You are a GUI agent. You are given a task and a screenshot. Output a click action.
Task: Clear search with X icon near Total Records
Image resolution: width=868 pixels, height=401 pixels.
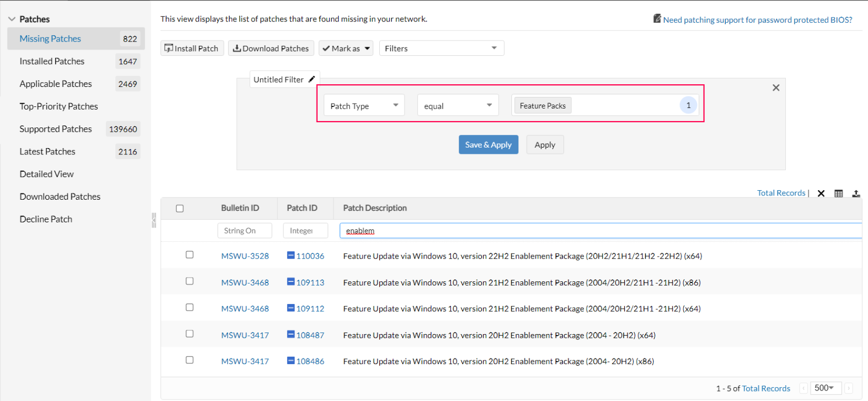(821, 193)
